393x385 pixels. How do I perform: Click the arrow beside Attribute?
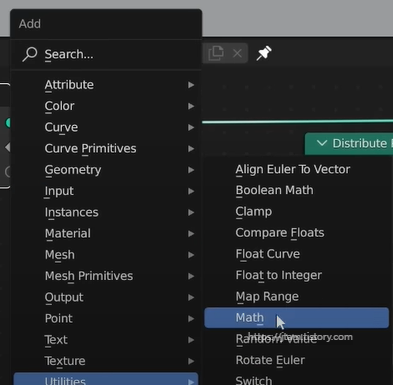point(191,85)
